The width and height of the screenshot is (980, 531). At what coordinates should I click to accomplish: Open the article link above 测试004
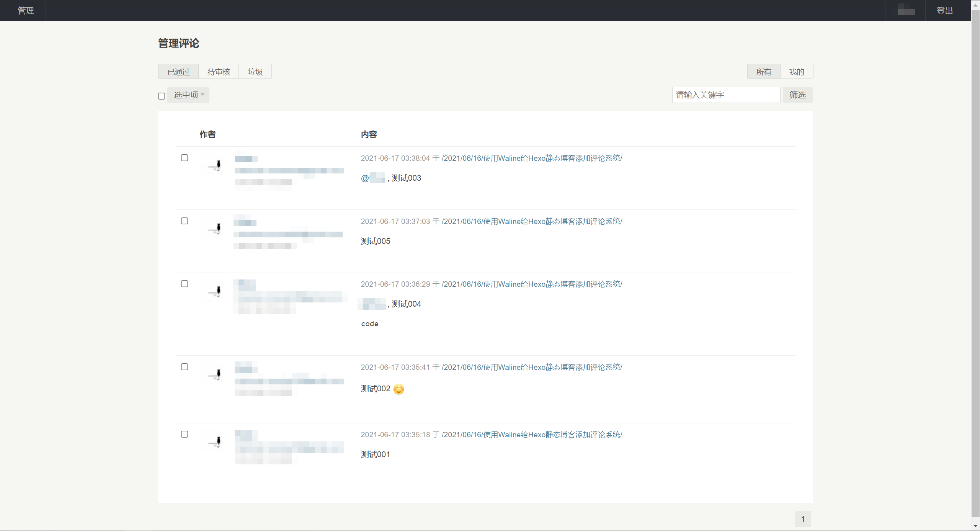tap(532, 284)
